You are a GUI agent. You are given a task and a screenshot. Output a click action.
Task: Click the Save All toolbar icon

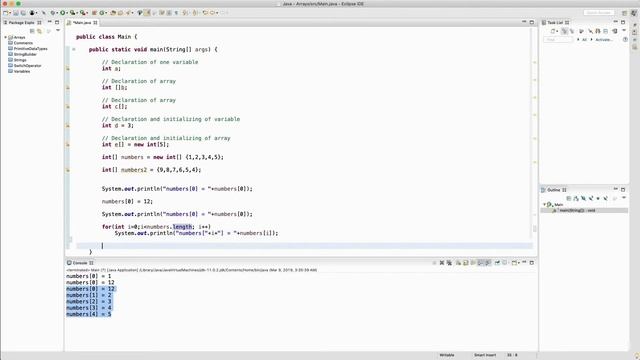[23, 13]
